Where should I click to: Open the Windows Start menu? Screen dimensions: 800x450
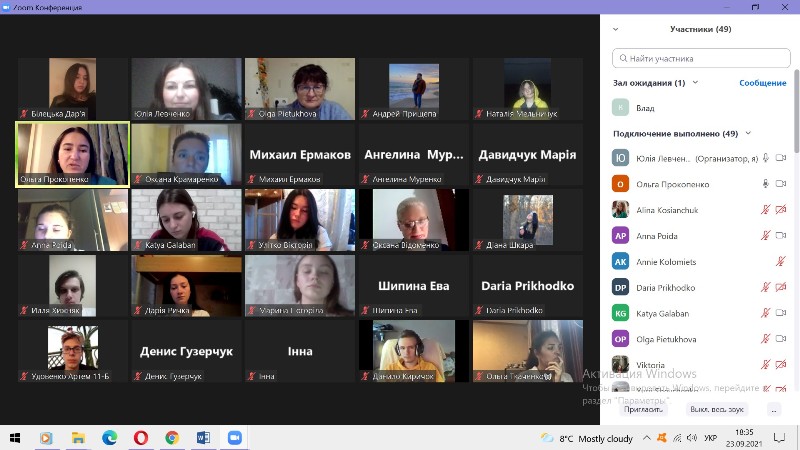point(15,438)
